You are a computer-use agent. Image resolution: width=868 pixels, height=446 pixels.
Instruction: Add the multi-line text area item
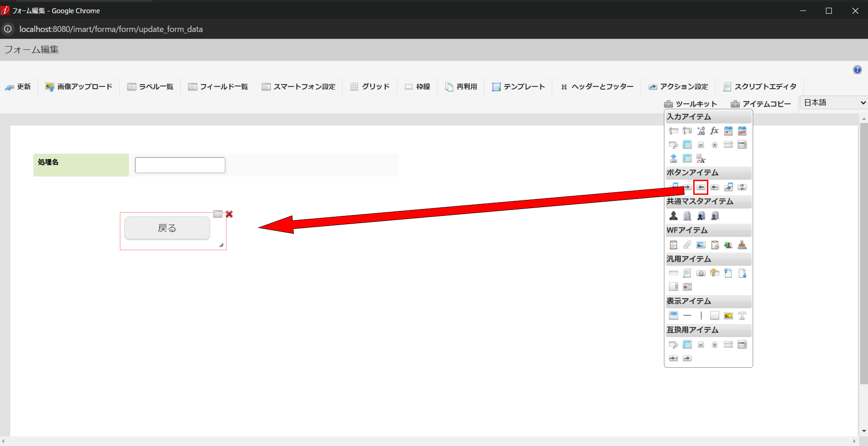[687, 131]
